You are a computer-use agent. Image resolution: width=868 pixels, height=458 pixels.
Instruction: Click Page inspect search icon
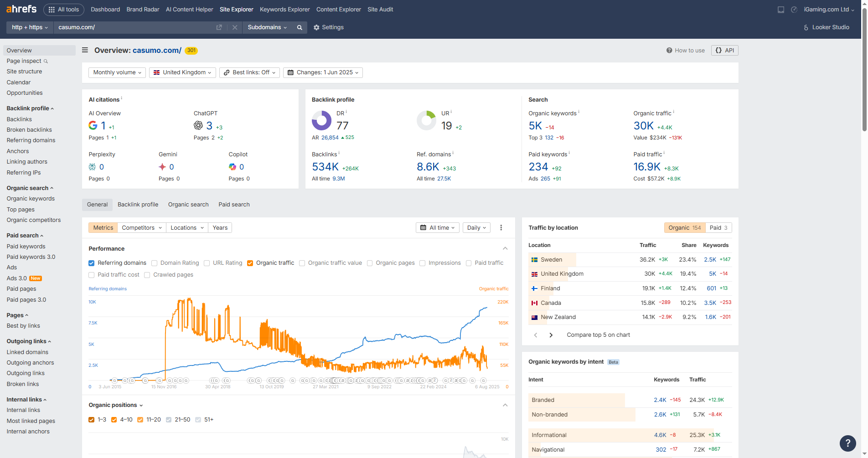(x=46, y=61)
